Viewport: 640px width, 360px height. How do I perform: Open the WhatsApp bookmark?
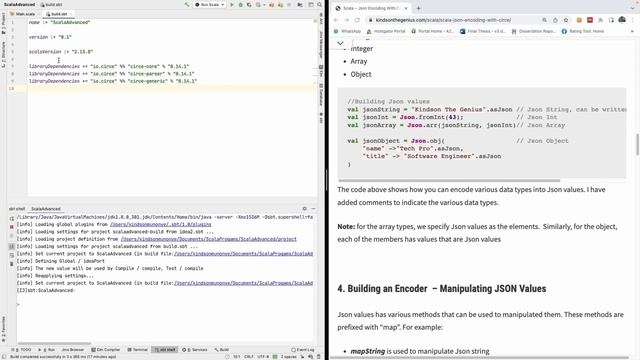pos(348,31)
